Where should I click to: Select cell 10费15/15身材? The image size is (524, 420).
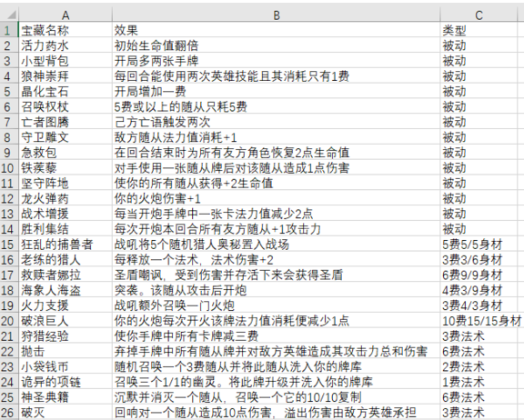481,321
